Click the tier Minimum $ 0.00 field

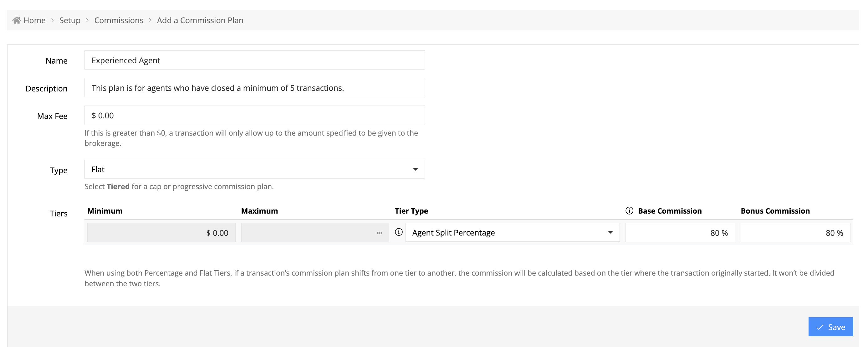point(161,233)
